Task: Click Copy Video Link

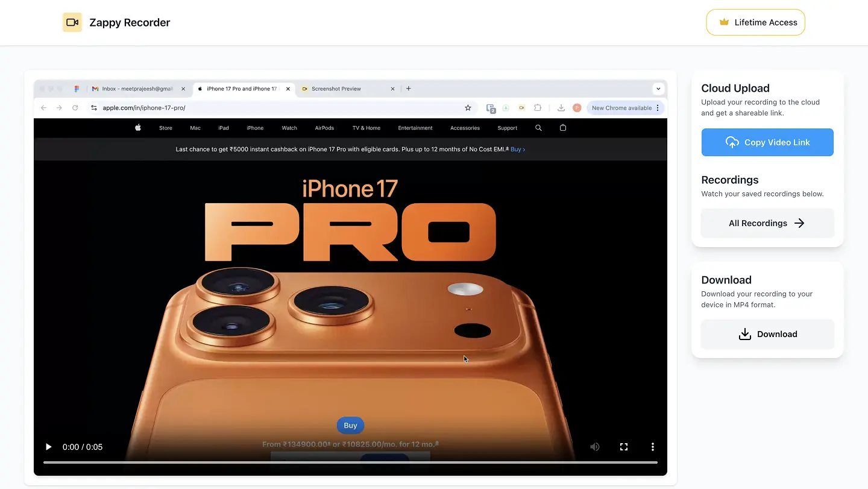Action: point(767,142)
